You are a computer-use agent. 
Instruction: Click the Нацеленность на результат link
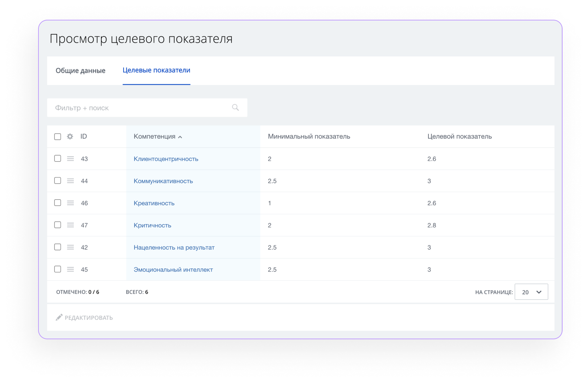coord(174,247)
